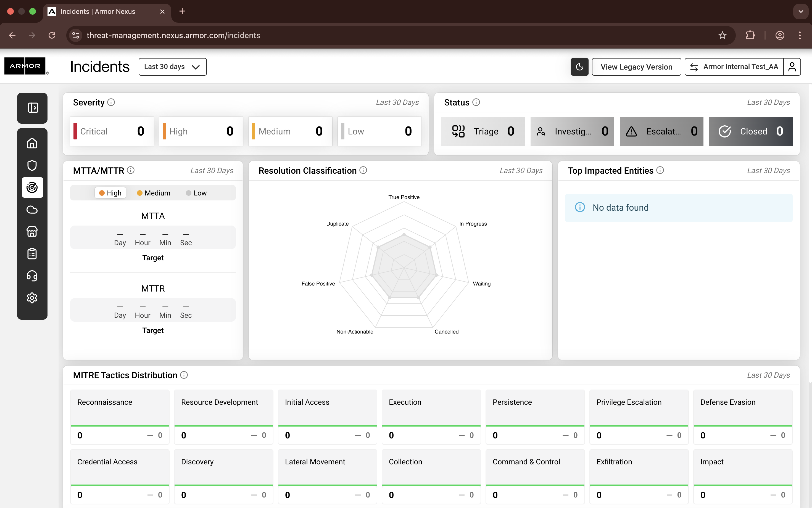Viewport: 812px width, 508px height.
Task: Click View Legacy Version button
Action: tap(636, 67)
